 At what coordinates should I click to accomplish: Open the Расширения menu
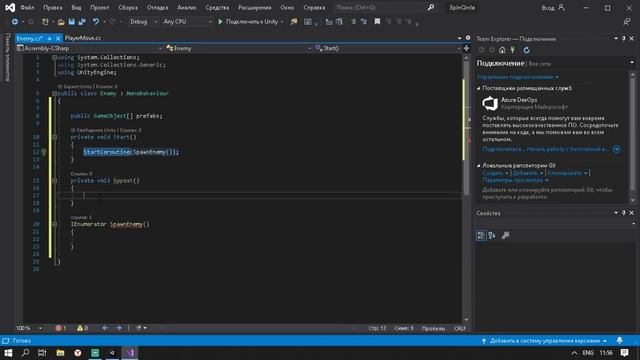(x=255, y=7)
